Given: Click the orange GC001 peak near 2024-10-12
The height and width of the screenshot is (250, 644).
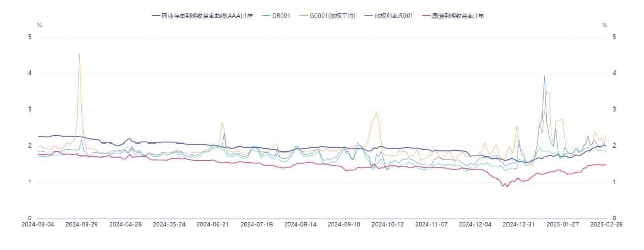Looking at the screenshot, I should coord(376,113).
